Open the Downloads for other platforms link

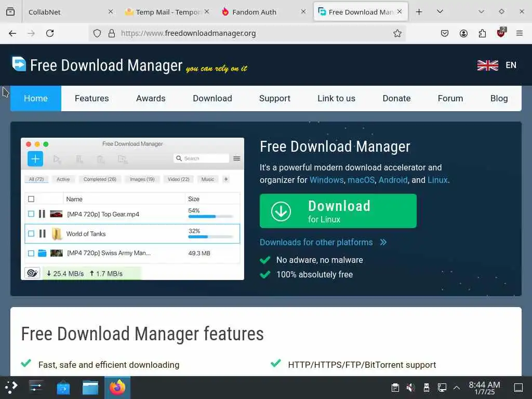pos(316,242)
